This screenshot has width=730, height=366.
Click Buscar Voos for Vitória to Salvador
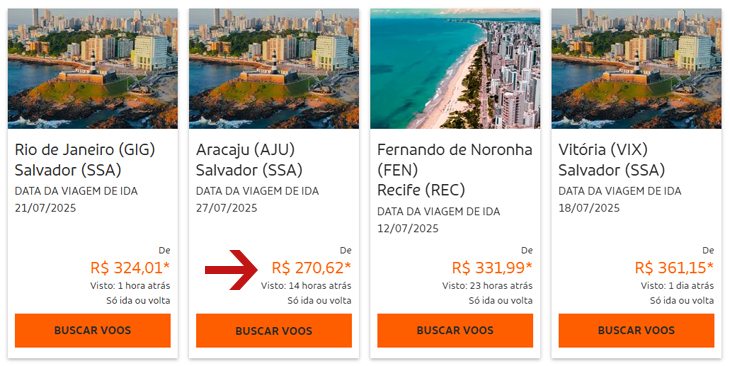pyautogui.click(x=636, y=331)
